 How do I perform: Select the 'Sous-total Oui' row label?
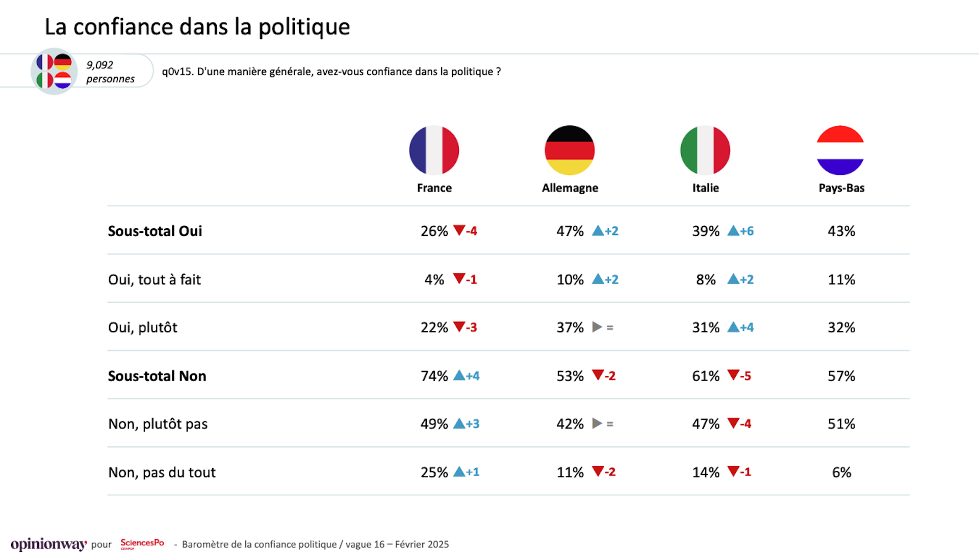tap(155, 231)
